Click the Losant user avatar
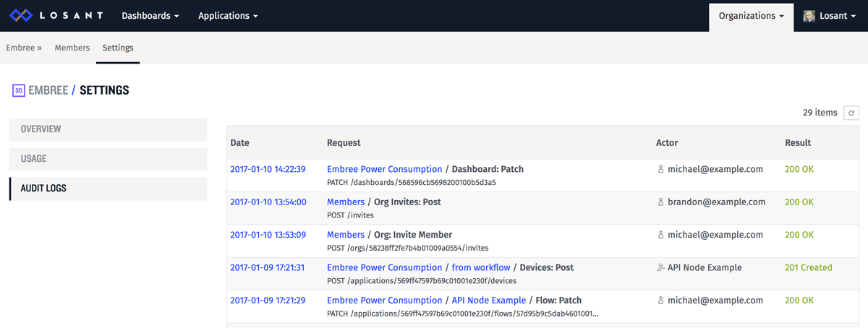Screen dimensions: 868x328 (x=809, y=16)
